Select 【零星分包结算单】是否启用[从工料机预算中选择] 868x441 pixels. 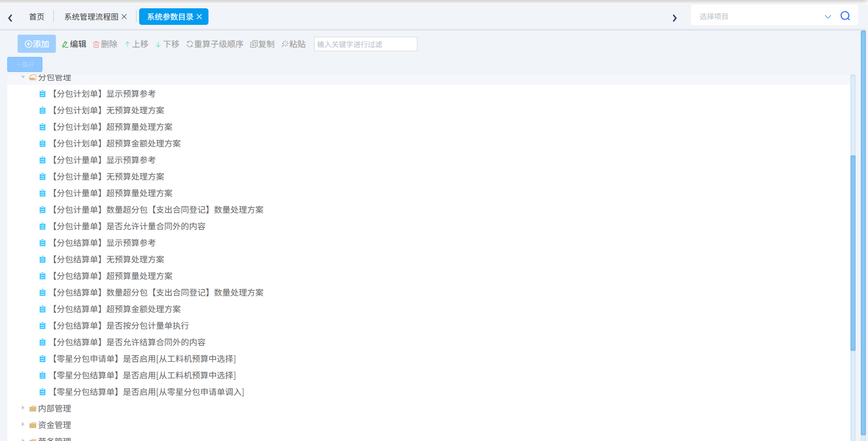coord(143,375)
